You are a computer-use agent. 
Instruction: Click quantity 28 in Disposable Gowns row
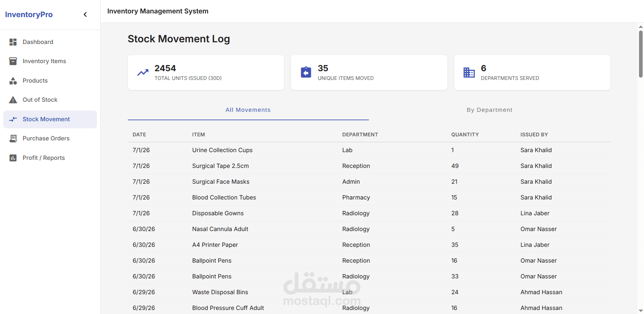point(455,213)
